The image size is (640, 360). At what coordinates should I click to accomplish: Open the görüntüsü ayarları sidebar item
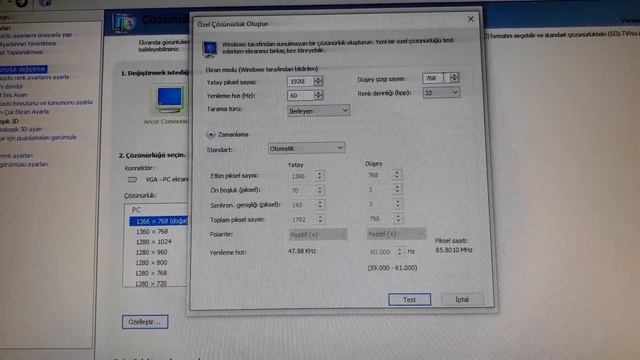tap(24, 164)
